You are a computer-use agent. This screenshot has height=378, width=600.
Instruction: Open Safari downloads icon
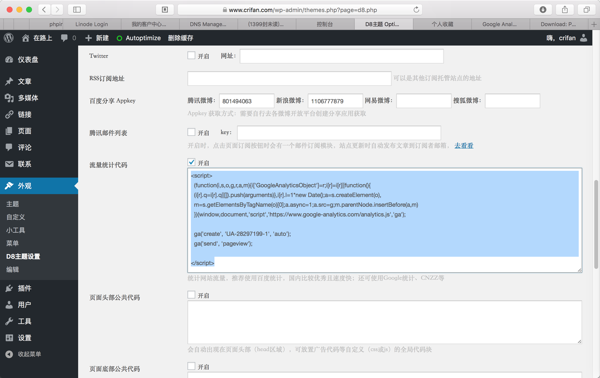543,10
